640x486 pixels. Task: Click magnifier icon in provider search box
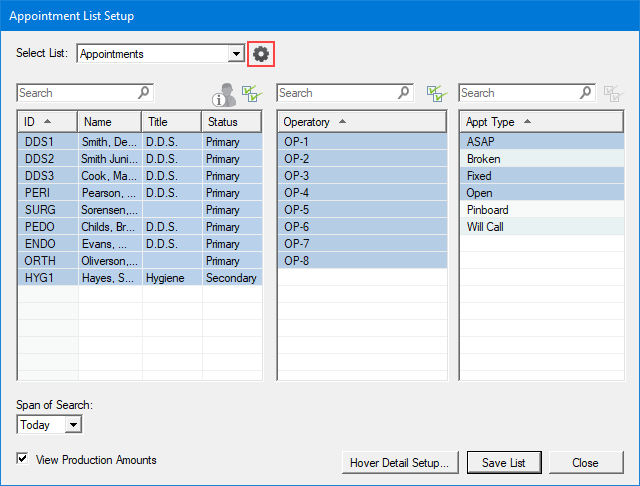pos(144,93)
